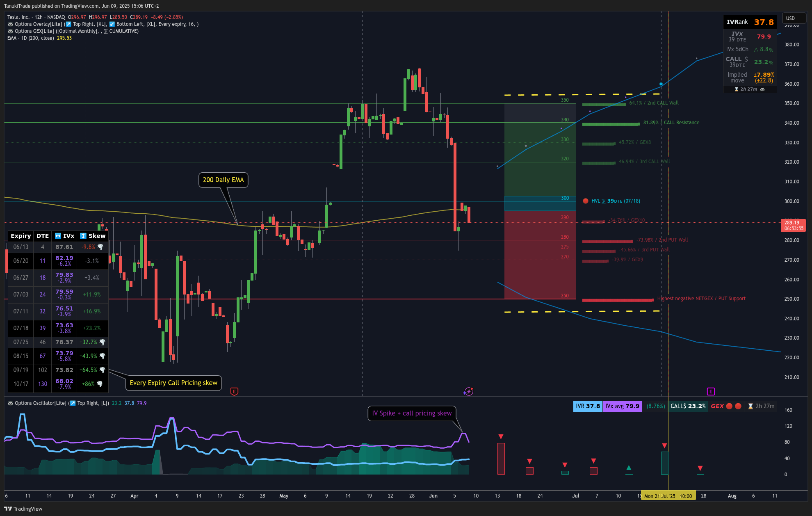Click the purple lightning event marker
Image resolution: width=812 pixels, height=516 pixels.
pyautogui.click(x=468, y=391)
